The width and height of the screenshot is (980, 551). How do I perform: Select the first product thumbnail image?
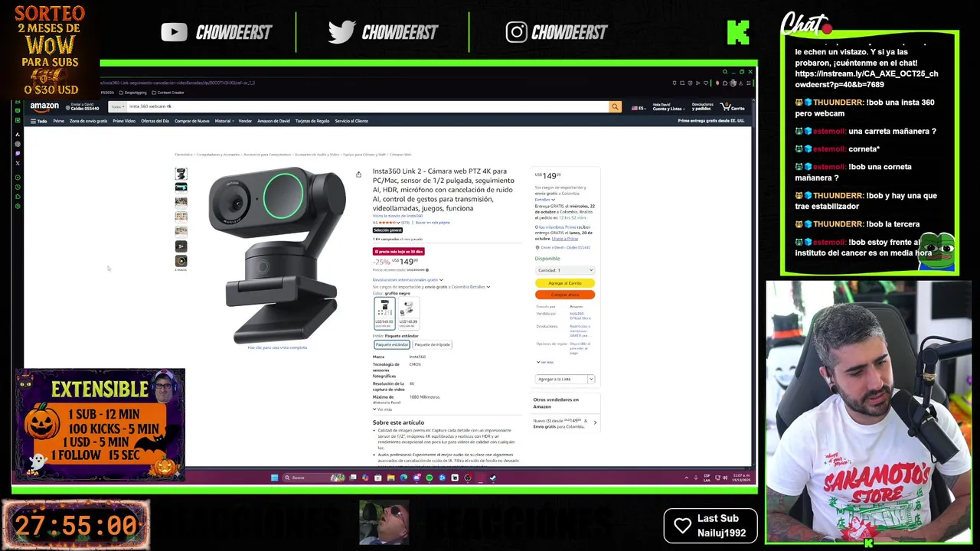[x=181, y=174]
